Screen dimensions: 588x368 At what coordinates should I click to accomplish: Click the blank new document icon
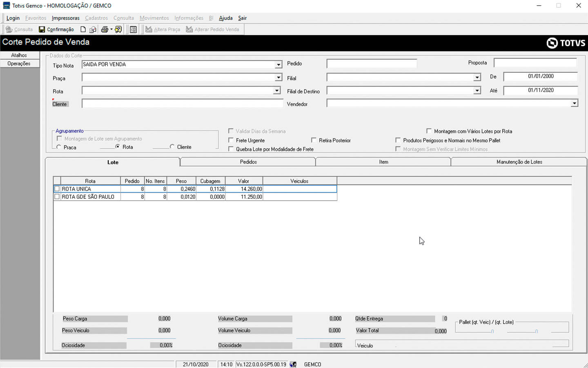click(83, 29)
